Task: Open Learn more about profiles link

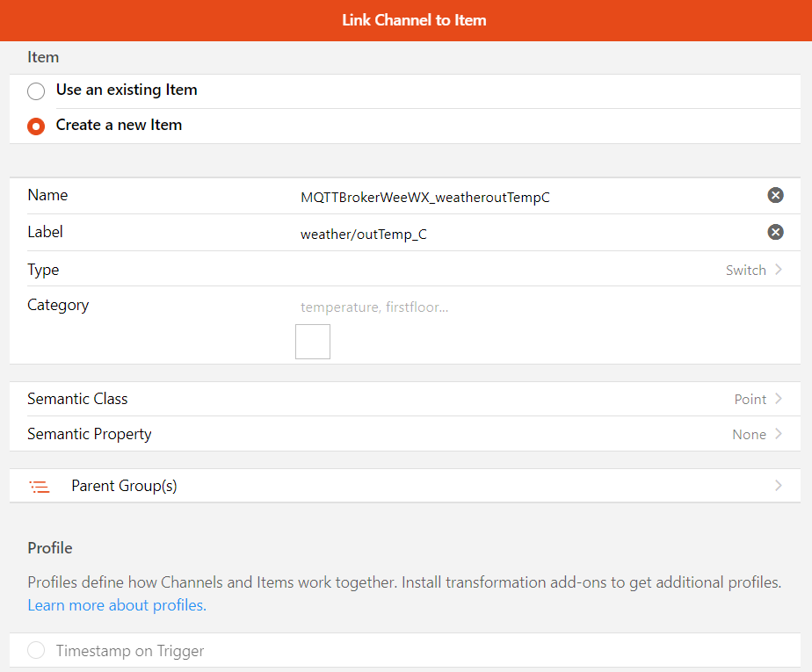Action: pos(117,605)
